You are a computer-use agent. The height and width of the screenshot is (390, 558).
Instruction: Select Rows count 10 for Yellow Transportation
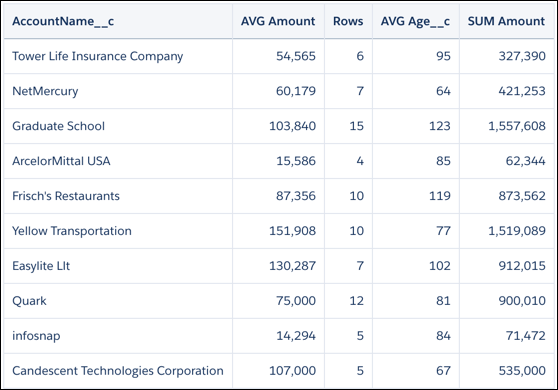click(357, 231)
